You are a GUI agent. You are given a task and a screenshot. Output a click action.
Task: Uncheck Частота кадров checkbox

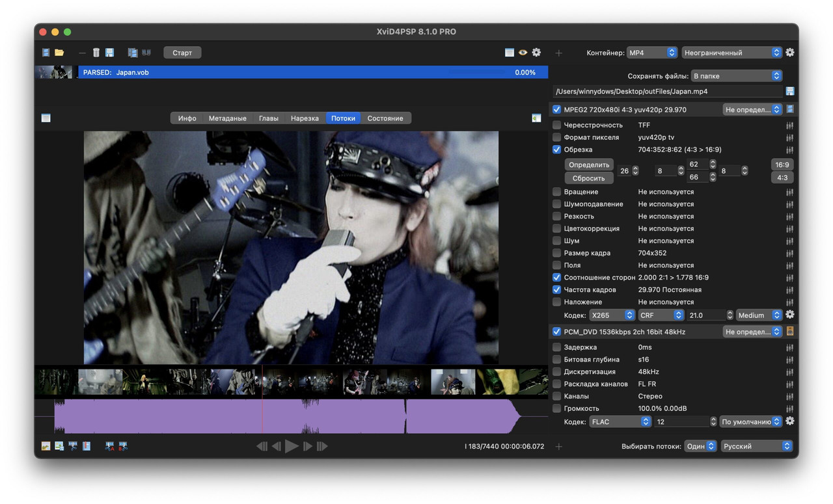pyautogui.click(x=556, y=289)
